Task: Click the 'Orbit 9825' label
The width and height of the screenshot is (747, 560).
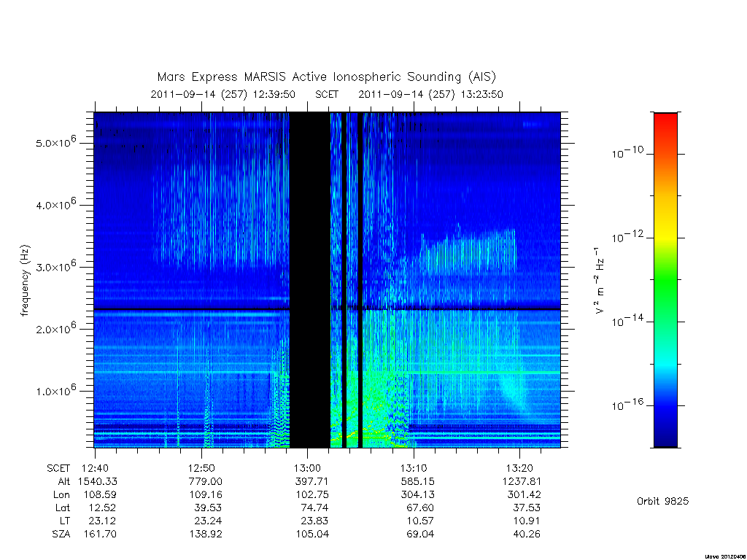Action: point(662,501)
